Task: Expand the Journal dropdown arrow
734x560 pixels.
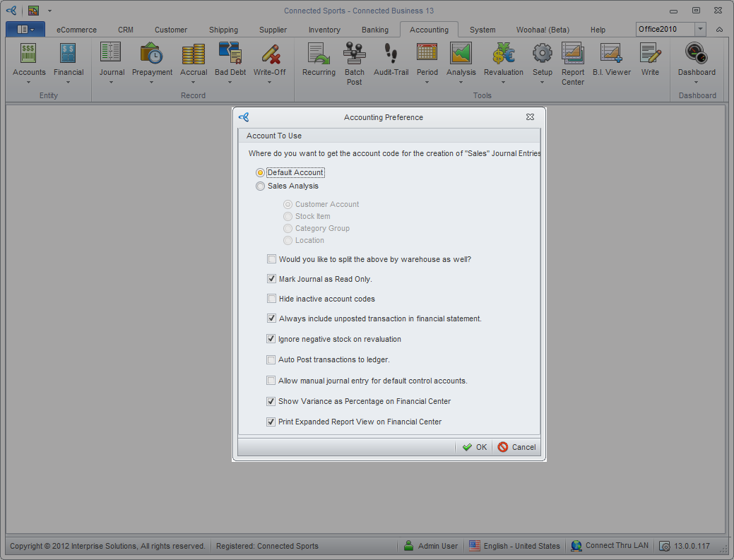Action: click(x=112, y=83)
